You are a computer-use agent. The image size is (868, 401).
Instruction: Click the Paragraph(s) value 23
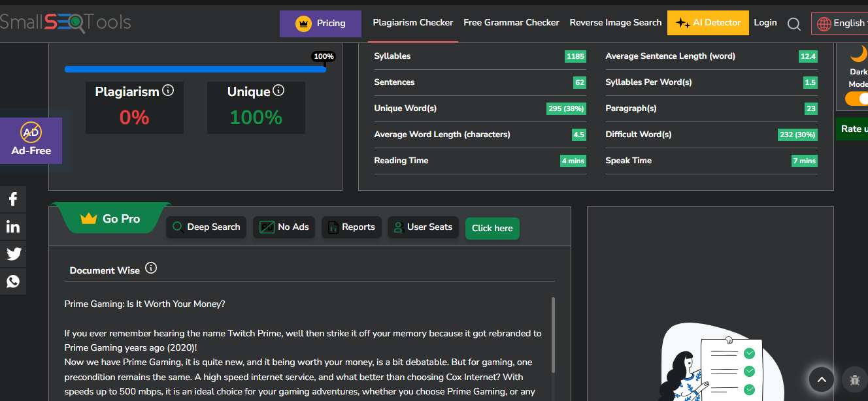(811, 108)
